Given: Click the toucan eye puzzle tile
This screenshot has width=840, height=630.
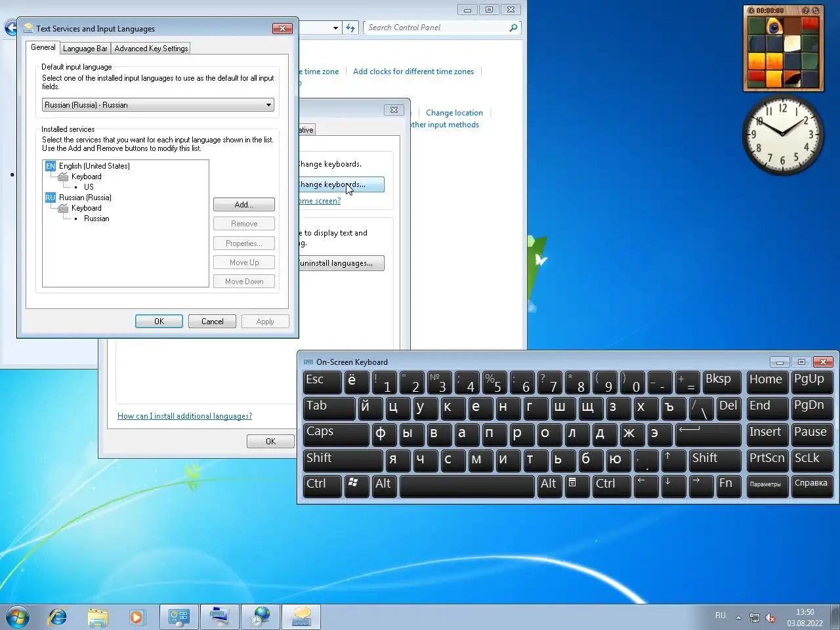Looking at the screenshot, I should pos(775,26).
